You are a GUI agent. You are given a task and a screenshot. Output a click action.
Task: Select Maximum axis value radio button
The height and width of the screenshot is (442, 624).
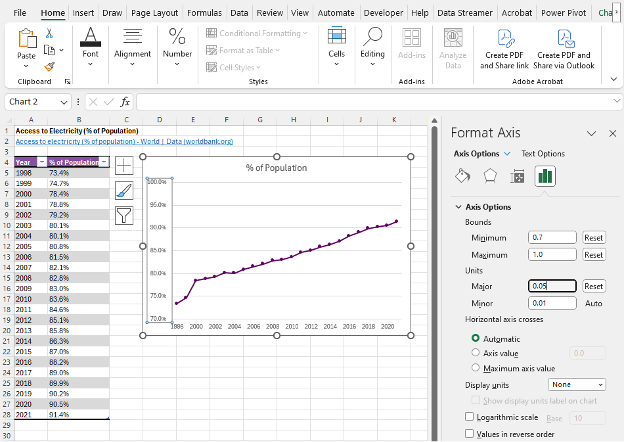tap(475, 368)
